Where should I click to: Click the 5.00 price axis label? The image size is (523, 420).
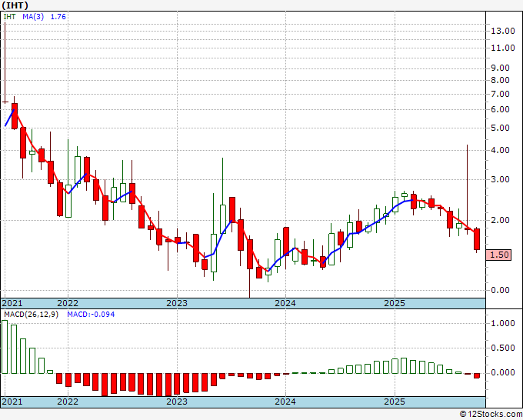[501, 128]
